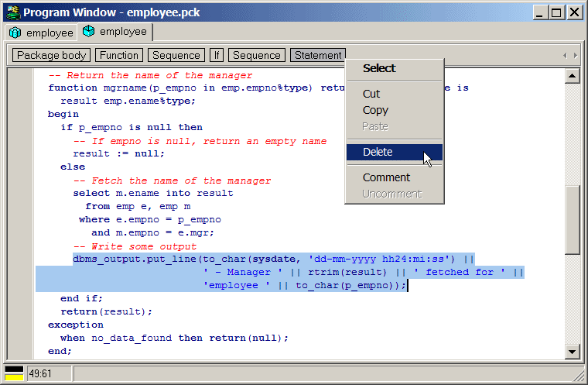This screenshot has height=385, width=588.
Task: Choose Comment from the context menu
Action: tap(395, 177)
